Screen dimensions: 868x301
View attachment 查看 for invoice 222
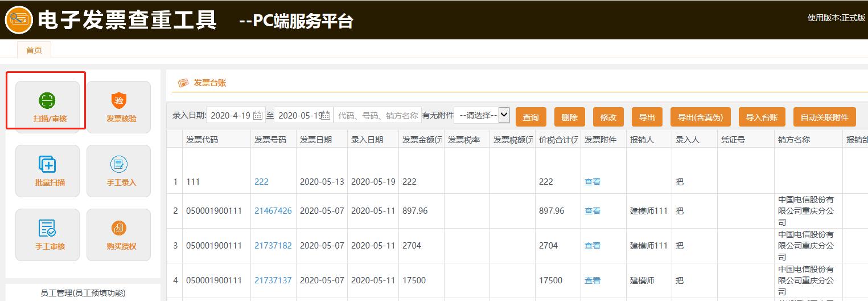593,182
